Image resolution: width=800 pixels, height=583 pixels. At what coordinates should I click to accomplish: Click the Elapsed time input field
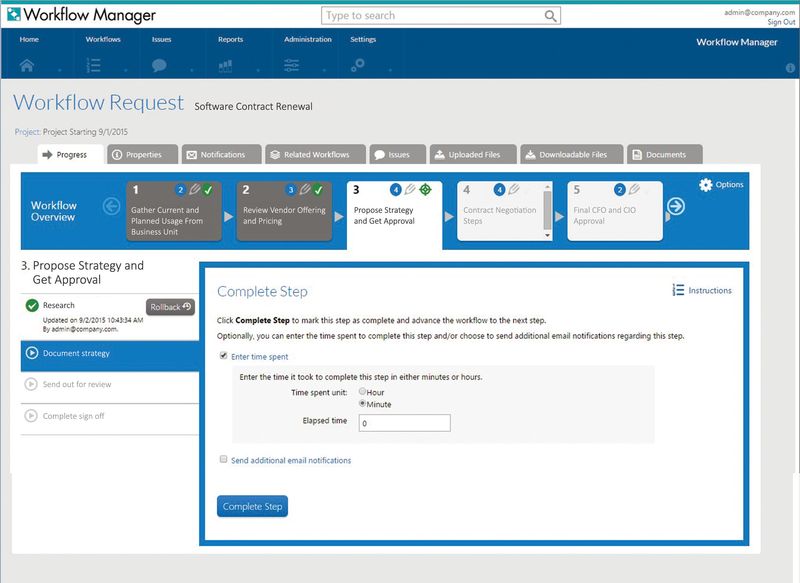tap(404, 423)
